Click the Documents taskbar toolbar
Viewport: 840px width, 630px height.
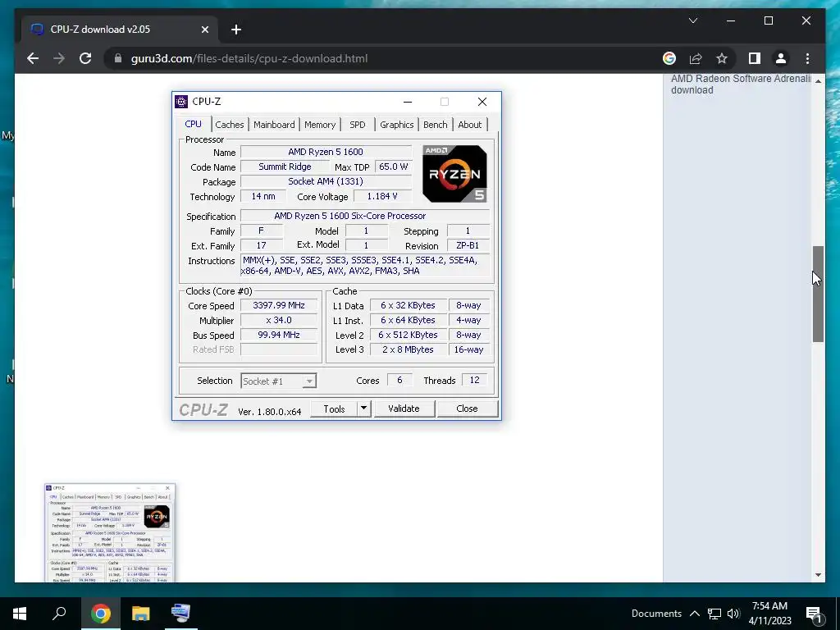click(656, 614)
